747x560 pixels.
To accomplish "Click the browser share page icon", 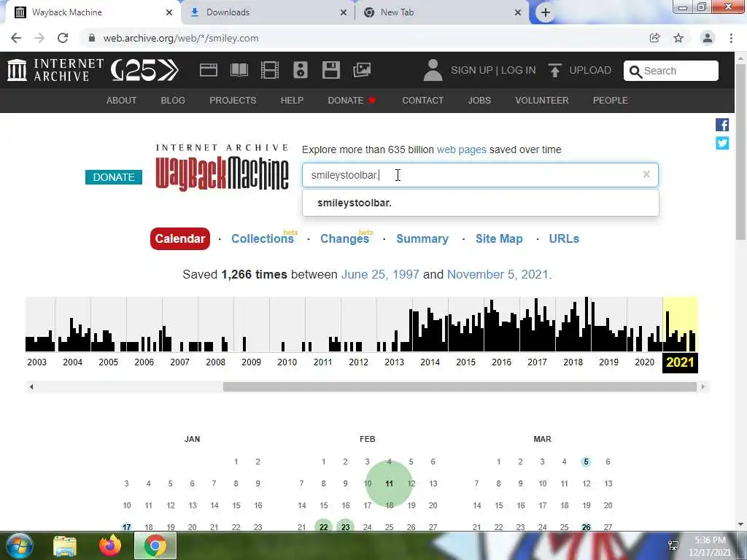I will point(654,38).
